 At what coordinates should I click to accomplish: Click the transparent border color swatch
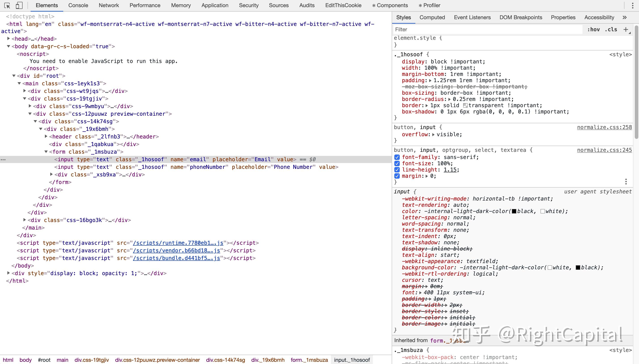click(465, 105)
